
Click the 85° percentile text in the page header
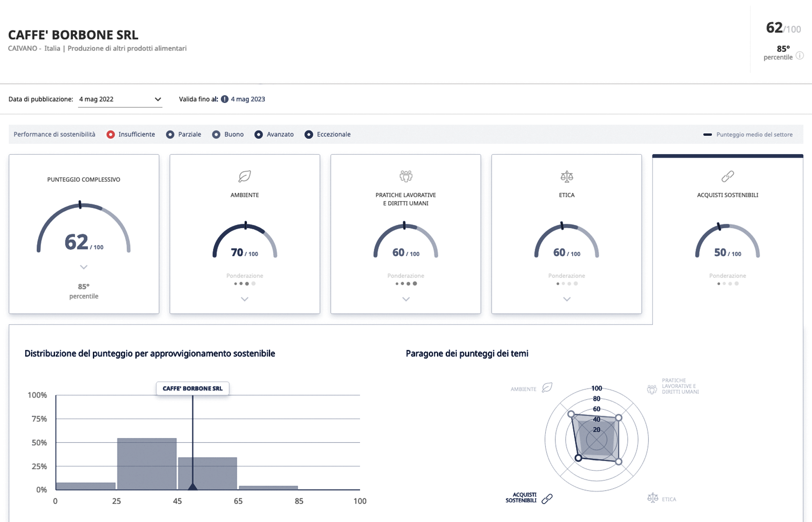779,53
